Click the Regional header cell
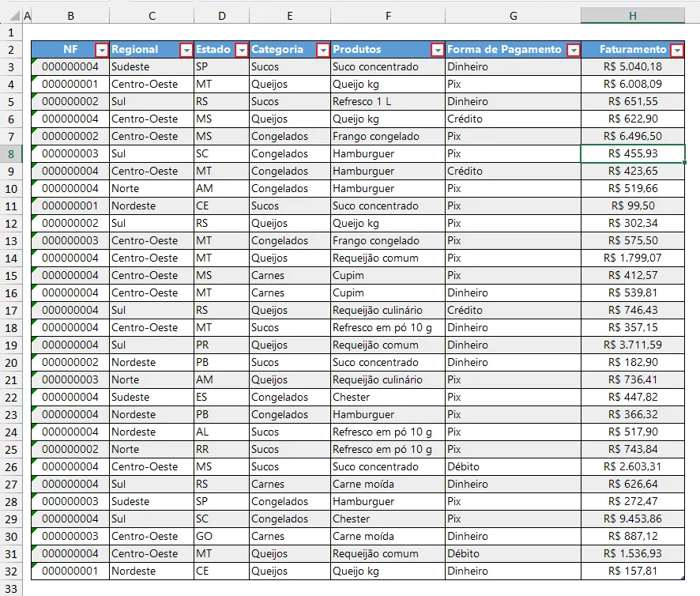This screenshot has width=700, height=596. coord(152,50)
